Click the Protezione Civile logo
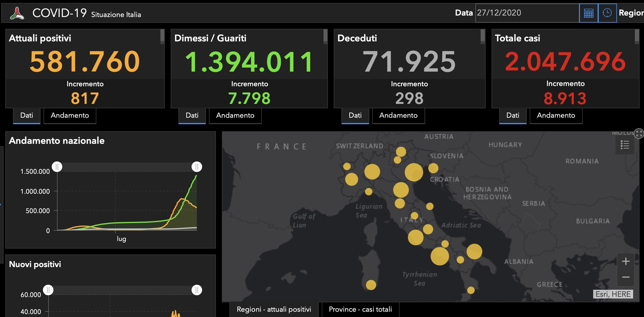Screen dimensions: 644x317 pos(17,13)
